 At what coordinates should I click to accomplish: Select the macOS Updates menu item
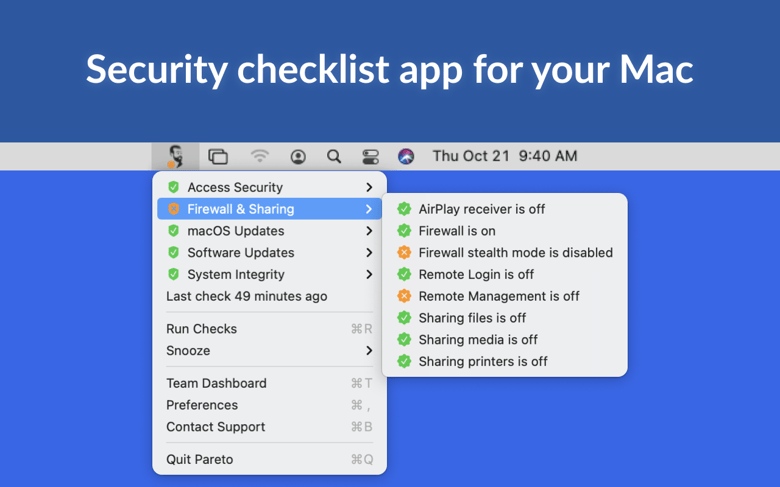tap(269, 231)
